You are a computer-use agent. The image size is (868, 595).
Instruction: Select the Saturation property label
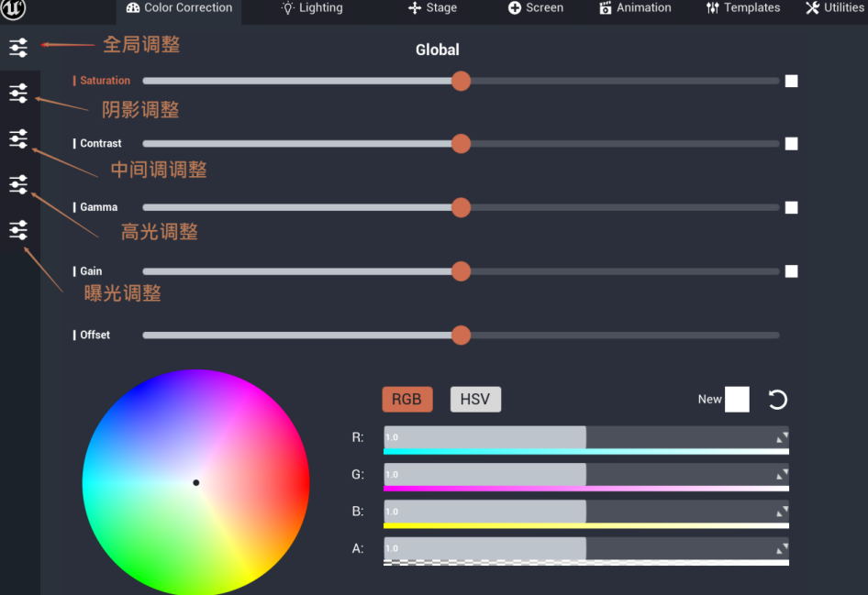click(106, 80)
